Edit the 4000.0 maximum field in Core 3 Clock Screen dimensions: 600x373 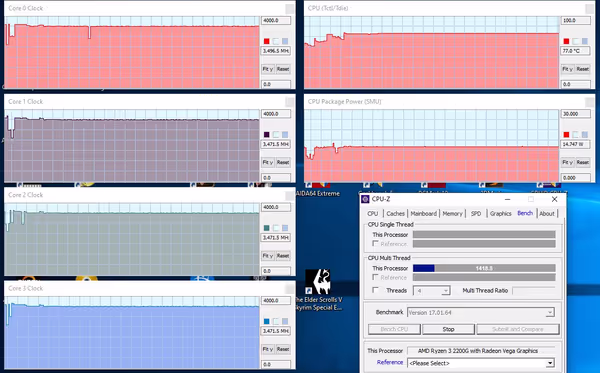pos(276,300)
